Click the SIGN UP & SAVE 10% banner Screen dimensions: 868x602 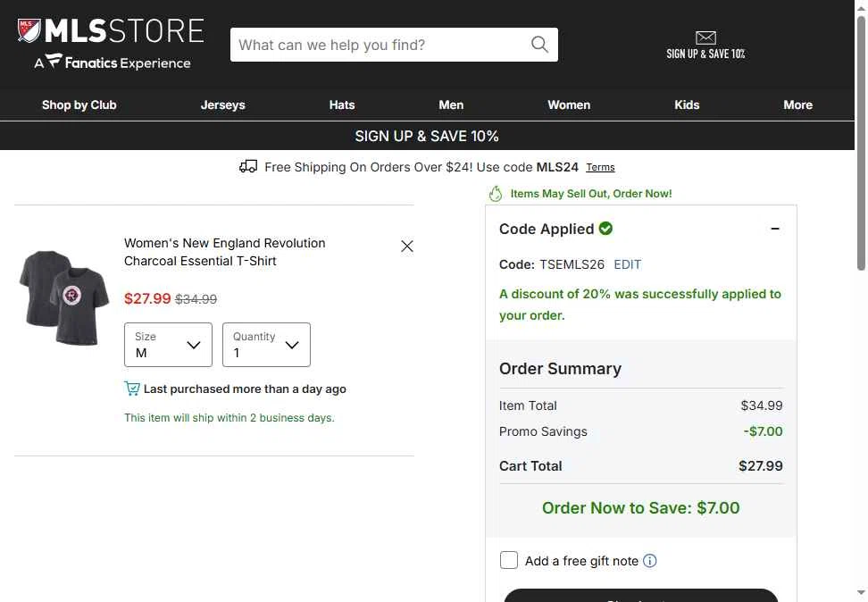point(427,136)
